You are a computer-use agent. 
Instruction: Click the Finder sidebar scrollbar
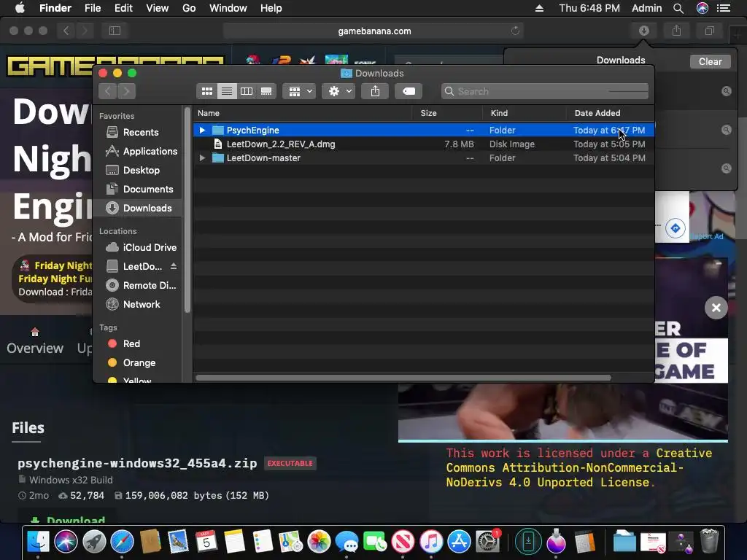(x=187, y=210)
